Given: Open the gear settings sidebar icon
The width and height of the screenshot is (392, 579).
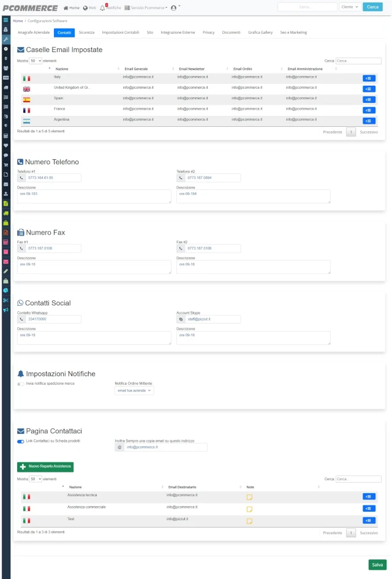Looking at the screenshot, I should (x=6, y=49).
